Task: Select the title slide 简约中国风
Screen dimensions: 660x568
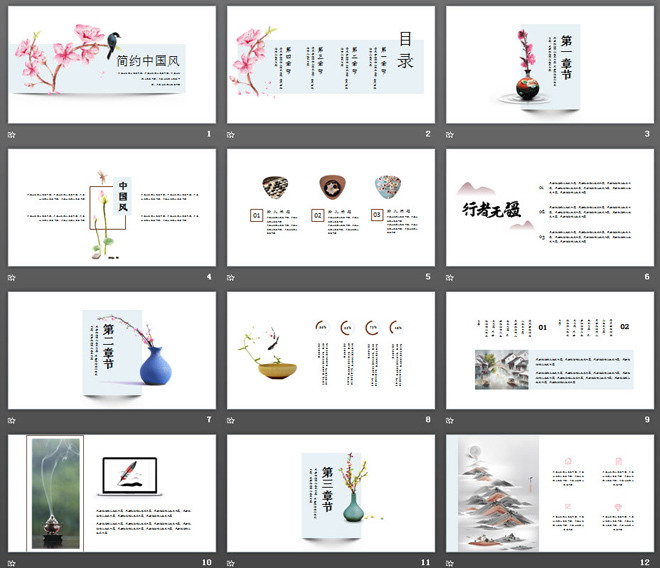Action: (x=112, y=65)
